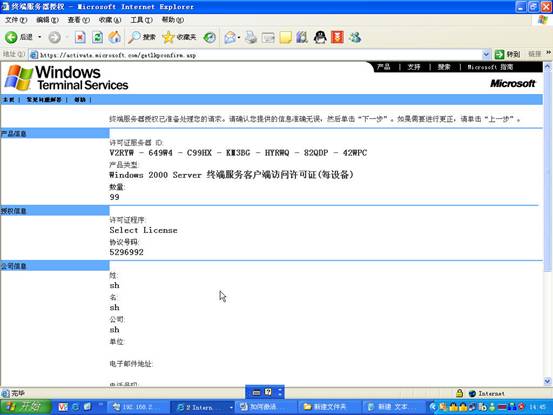Open the History/Media round green icon
Viewport: 553px width, 415px height.
[x=209, y=37]
